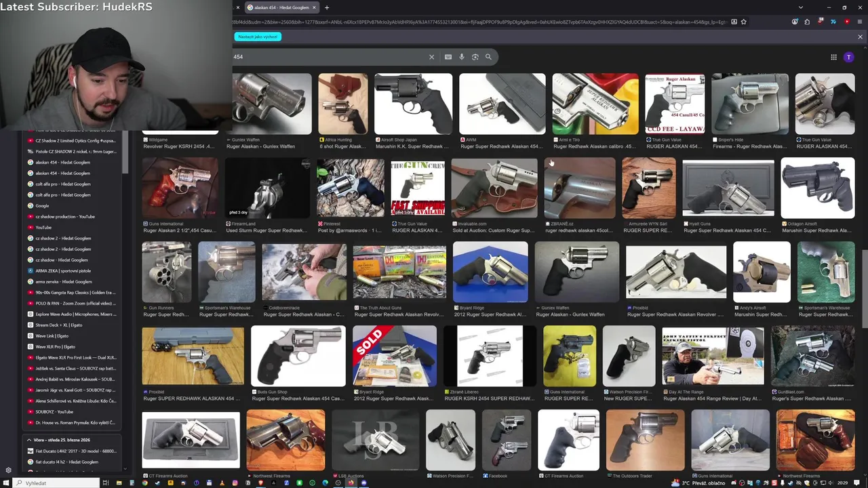
Task: Open the CCD FEE - LAYAWAY Ruger Alaskan image
Action: [x=675, y=104]
